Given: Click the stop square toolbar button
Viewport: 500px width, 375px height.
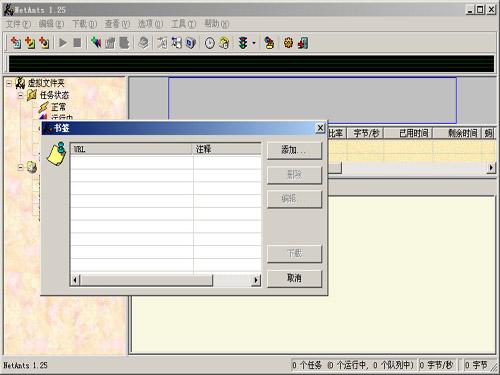Looking at the screenshot, I should 77,43.
